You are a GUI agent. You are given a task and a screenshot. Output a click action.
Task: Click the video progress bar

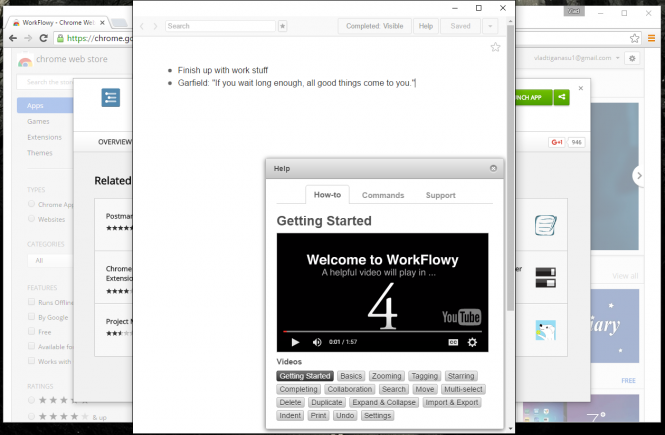tap(382, 331)
